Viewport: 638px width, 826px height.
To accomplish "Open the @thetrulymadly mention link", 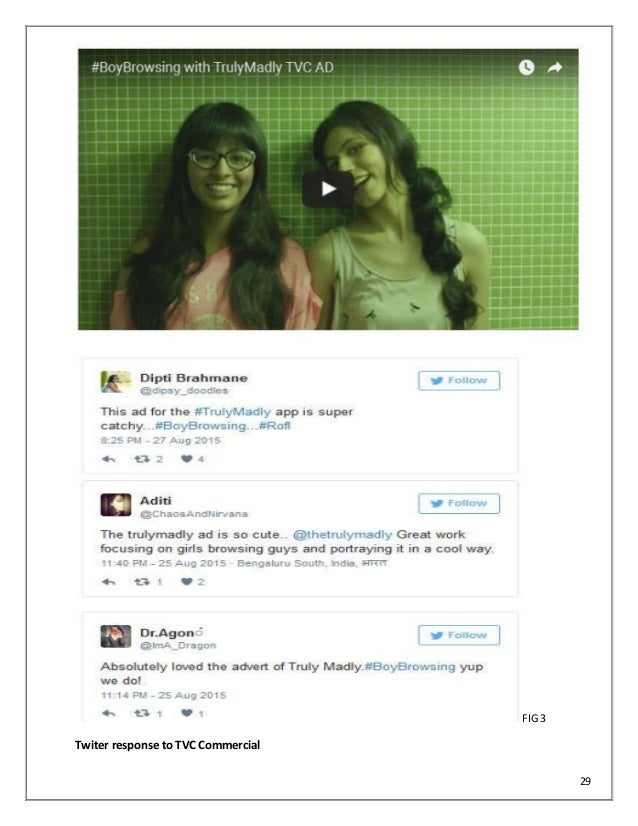I will click(x=342, y=534).
